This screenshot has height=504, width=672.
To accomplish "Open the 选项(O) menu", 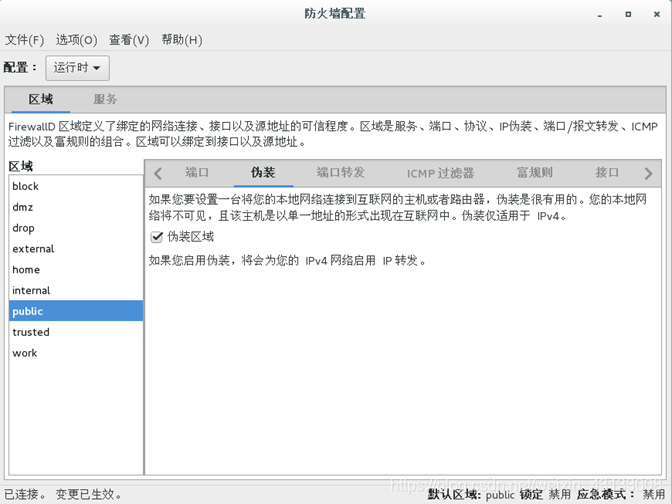I will 76,40.
